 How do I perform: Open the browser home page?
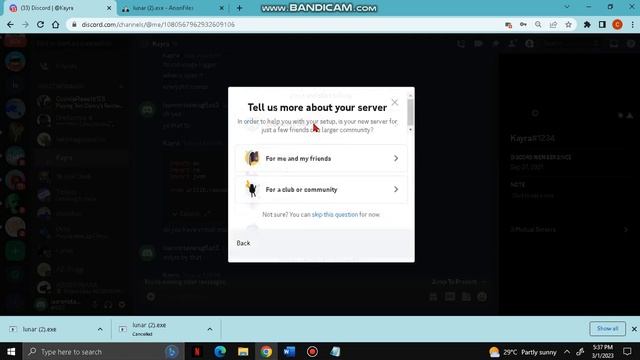coord(56,24)
